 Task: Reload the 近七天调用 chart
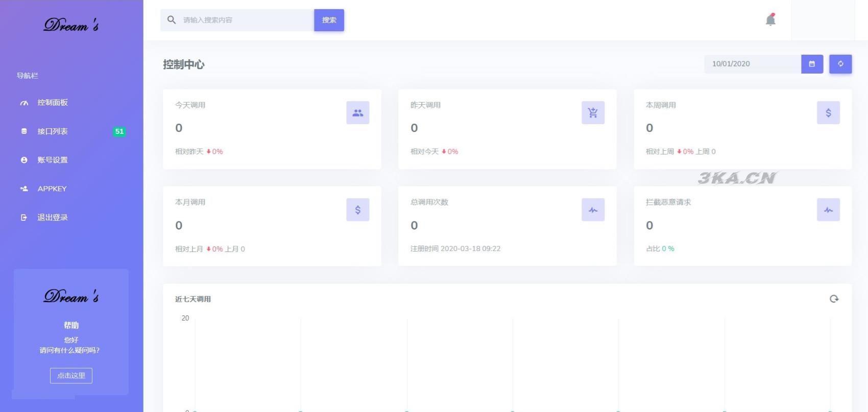pos(834,299)
